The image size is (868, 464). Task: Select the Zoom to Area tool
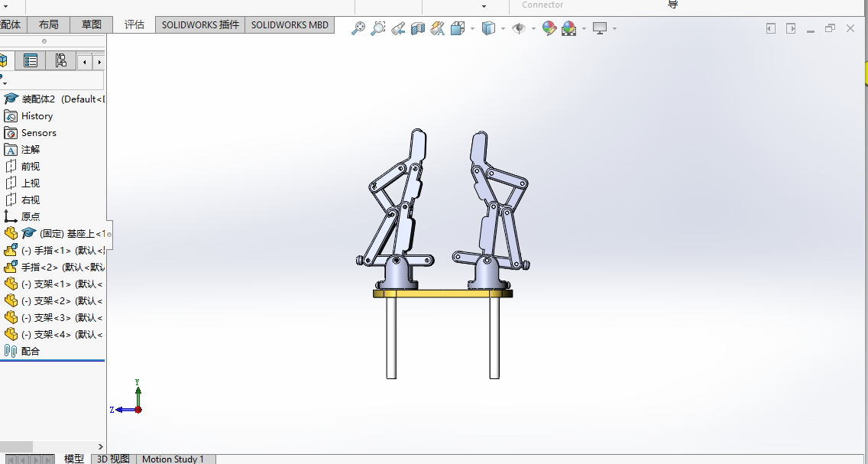(378, 28)
